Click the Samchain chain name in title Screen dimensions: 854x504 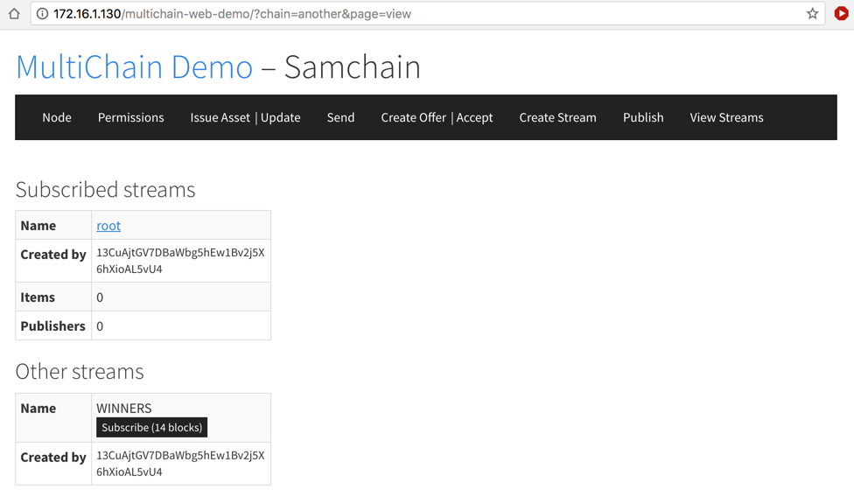(x=353, y=67)
